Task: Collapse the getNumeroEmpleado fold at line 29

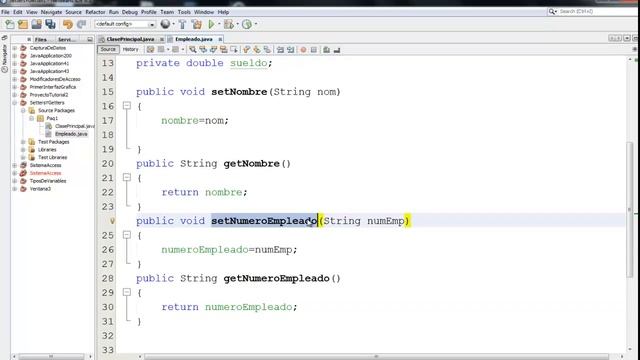Action: click(x=127, y=292)
